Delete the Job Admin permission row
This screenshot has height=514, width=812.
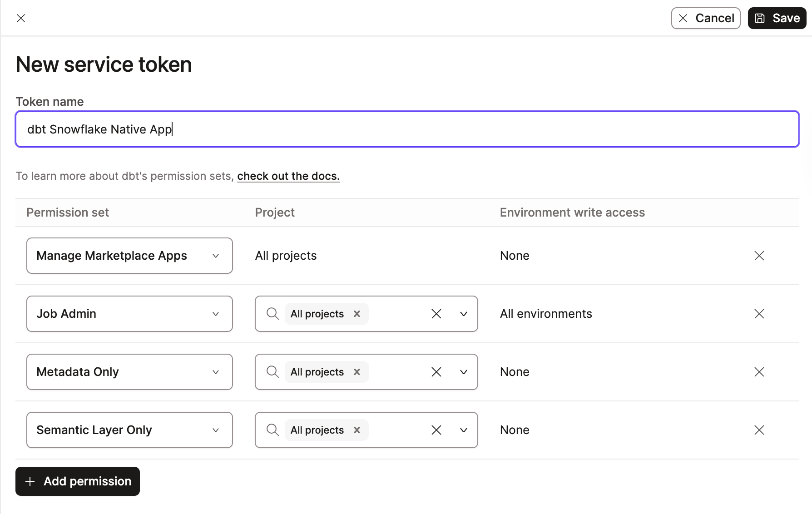759,314
